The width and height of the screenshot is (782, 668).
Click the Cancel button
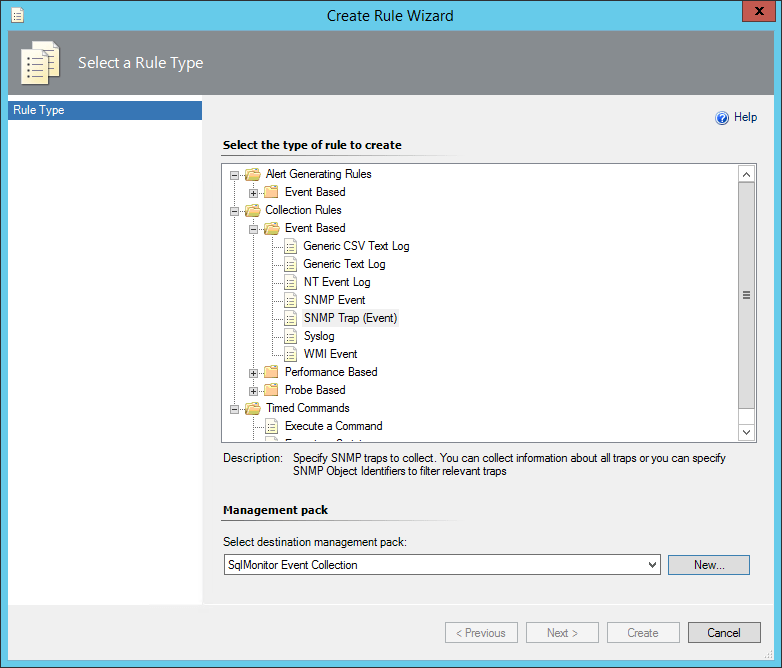click(724, 633)
